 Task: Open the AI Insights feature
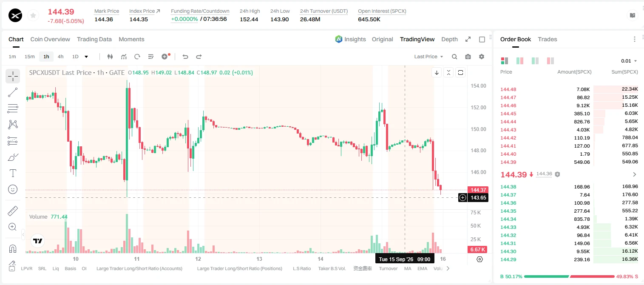pyautogui.click(x=350, y=39)
